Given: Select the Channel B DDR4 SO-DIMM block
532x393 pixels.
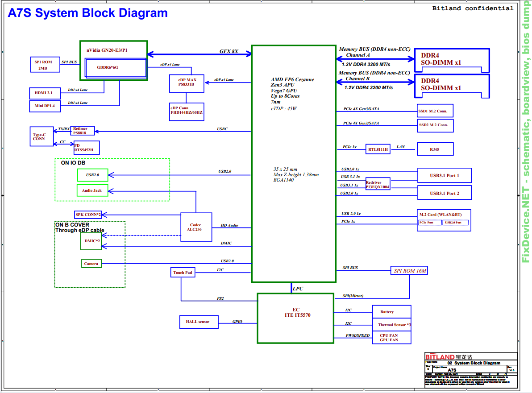Looking at the screenshot, I should click(452, 86).
